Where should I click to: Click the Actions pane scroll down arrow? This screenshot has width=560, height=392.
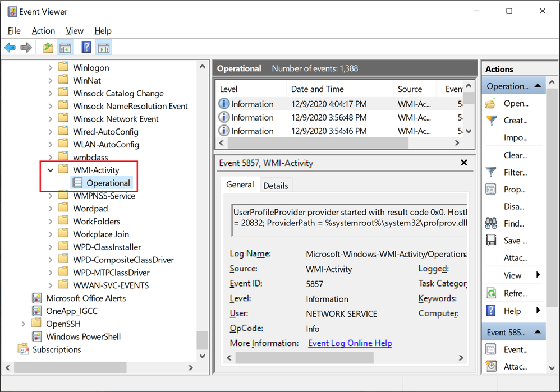552,368
